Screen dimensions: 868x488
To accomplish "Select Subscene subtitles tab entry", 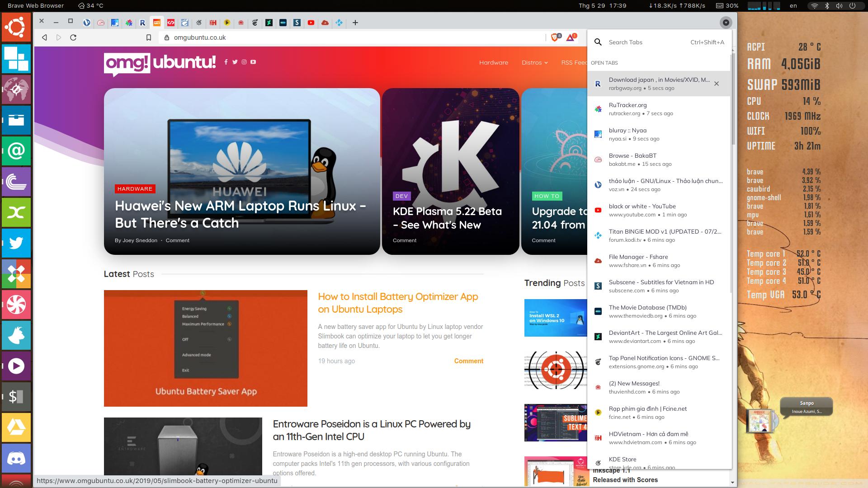I will pyautogui.click(x=659, y=286).
